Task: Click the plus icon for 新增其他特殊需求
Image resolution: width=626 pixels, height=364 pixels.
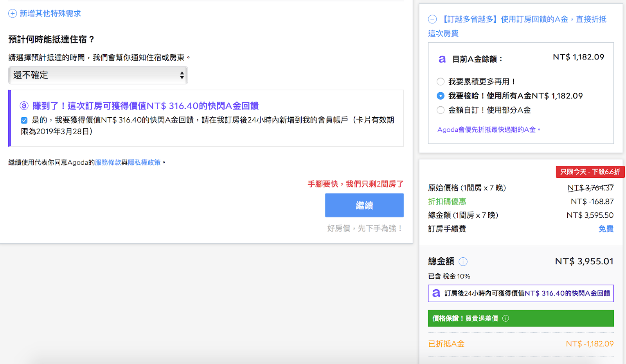Action: (13, 14)
